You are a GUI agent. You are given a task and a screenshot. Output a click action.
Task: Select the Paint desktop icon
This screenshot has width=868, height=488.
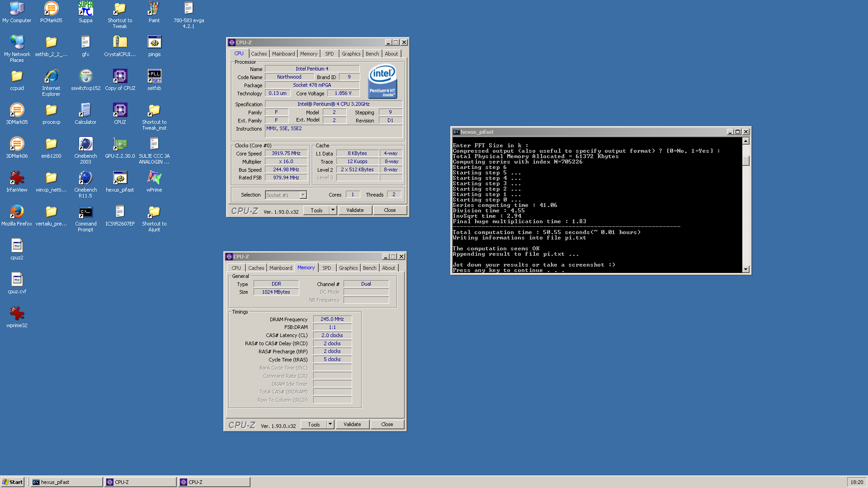154,8
